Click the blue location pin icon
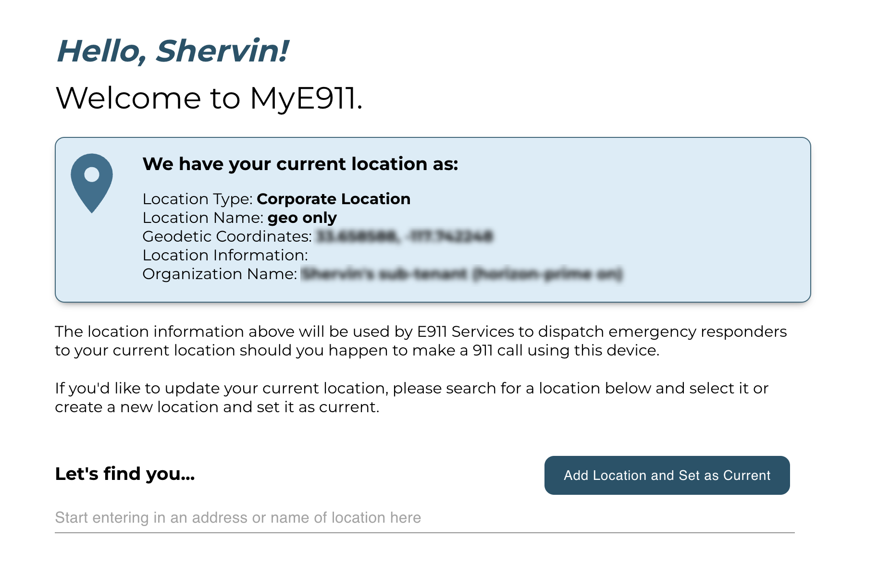 (x=92, y=183)
